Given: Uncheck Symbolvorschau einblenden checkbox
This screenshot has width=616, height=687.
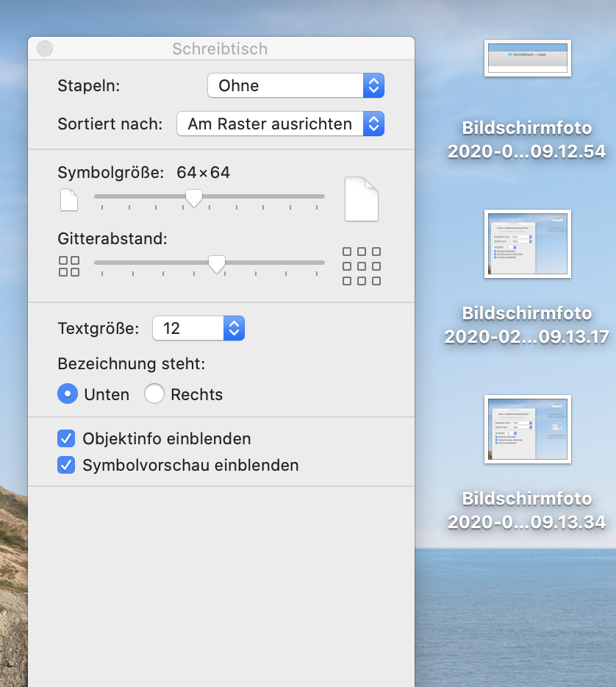Looking at the screenshot, I should click(x=66, y=466).
